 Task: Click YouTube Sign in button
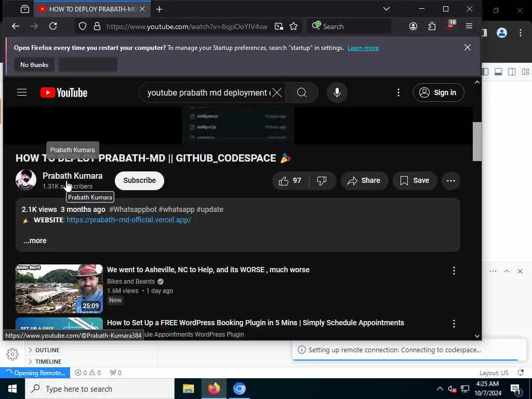coord(438,92)
